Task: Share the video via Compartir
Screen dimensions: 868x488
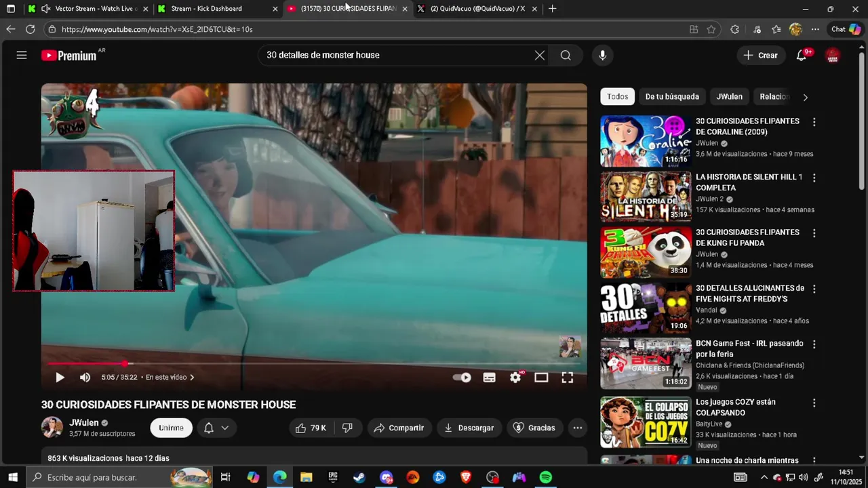Action: (399, 428)
